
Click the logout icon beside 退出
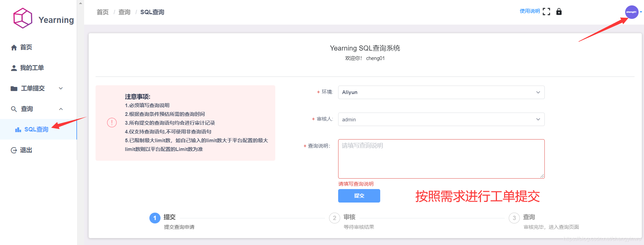14,150
